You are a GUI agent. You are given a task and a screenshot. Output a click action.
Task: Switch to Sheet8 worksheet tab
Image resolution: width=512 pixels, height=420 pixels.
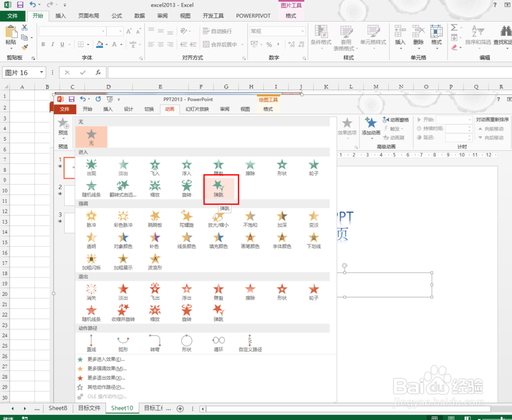58,408
